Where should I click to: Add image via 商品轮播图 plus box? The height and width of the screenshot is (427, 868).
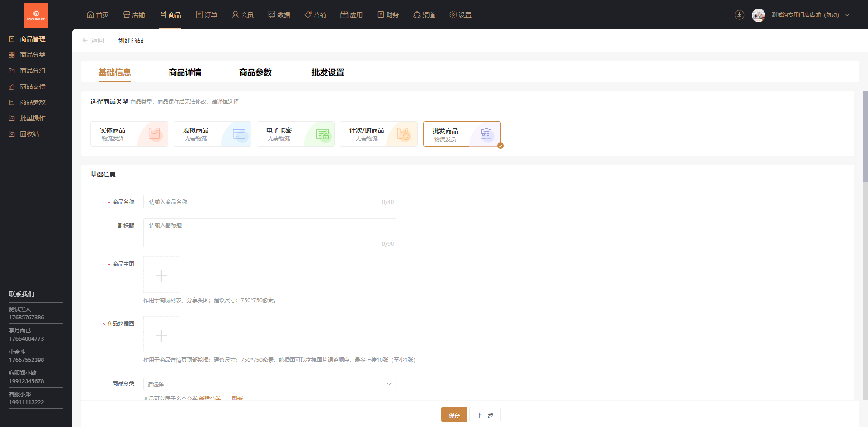point(161,334)
